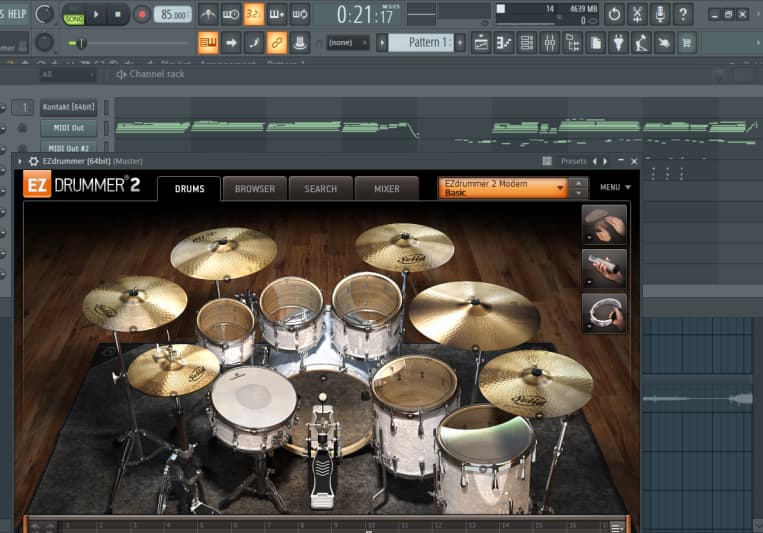Click the 85.000 tempo field

173,15
